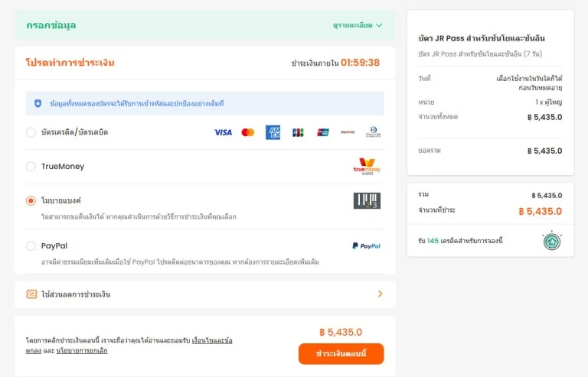Select the mobile banking radio button
The image size is (588, 377).
click(x=31, y=200)
